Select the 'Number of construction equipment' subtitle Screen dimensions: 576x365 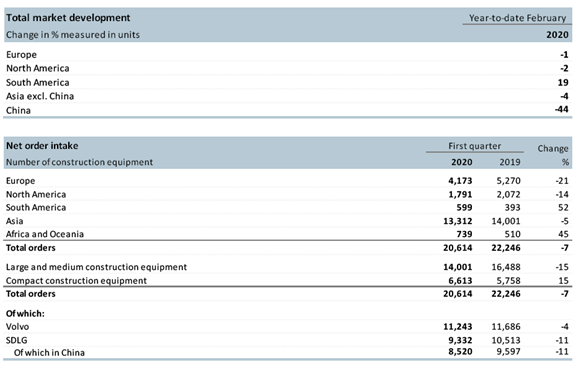[x=79, y=162]
